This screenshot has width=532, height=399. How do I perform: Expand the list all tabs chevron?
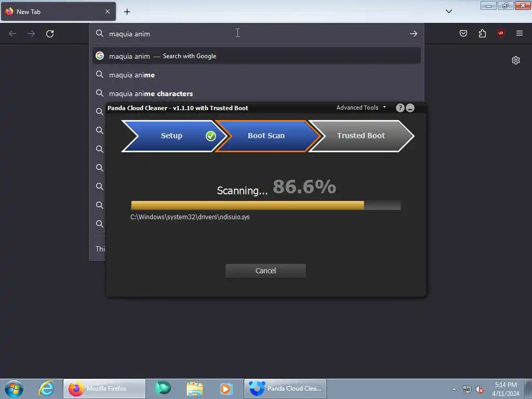(448, 11)
